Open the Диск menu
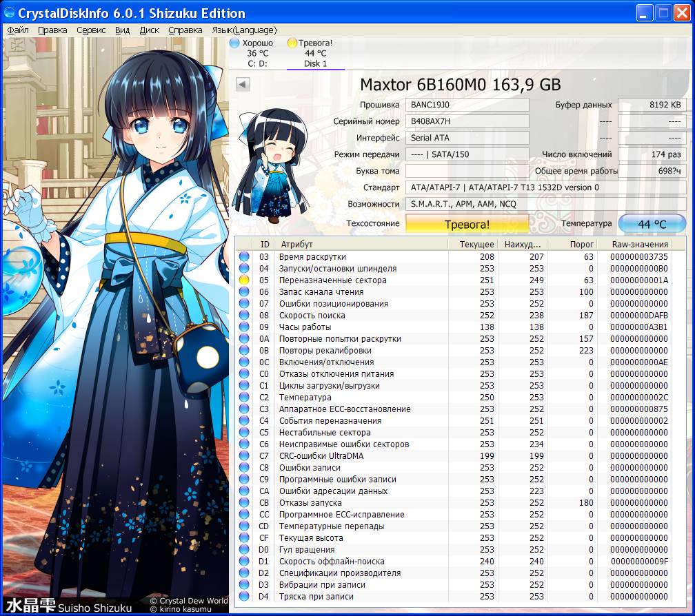695x616 pixels. (x=149, y=30)
